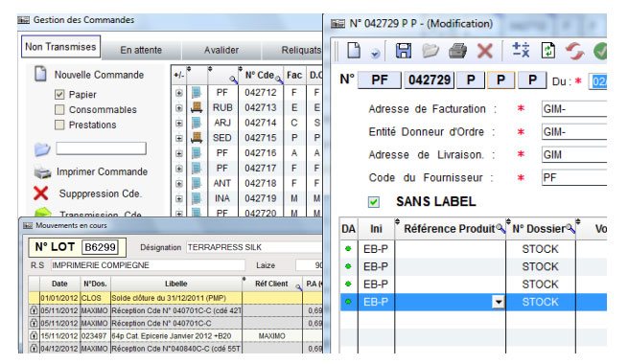Open the dropdown in the selected EB-P row
Screen dimensions: 628x364
[x=499, y=302]
